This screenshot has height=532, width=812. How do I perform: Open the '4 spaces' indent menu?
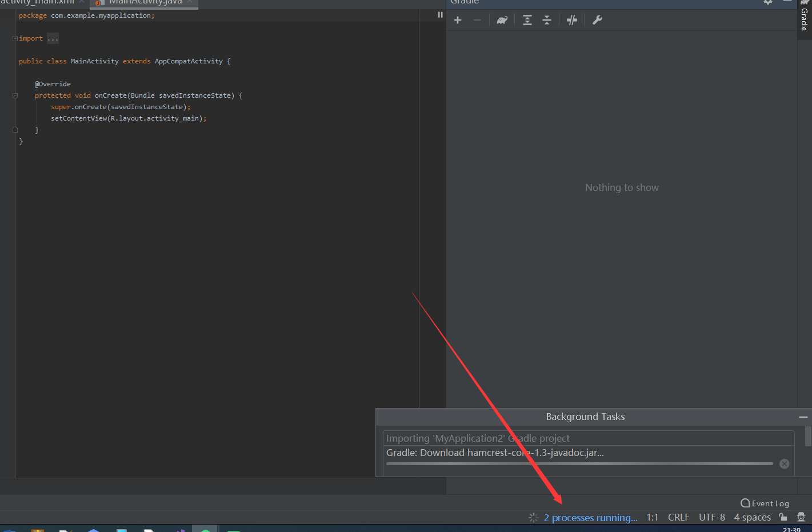[x=753, y=518]
